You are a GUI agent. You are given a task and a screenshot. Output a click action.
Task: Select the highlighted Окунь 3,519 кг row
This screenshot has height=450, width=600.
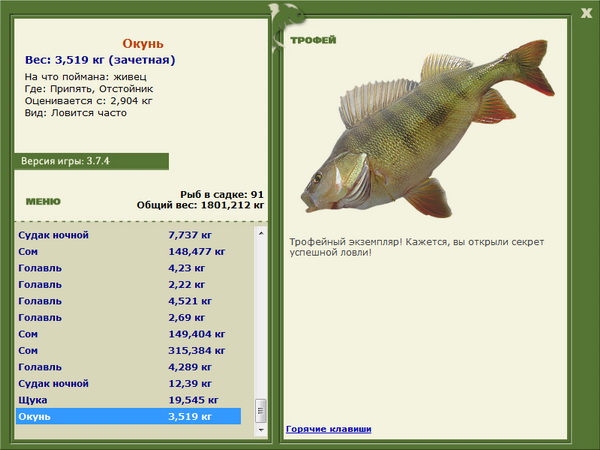click(x=129, y=416)
